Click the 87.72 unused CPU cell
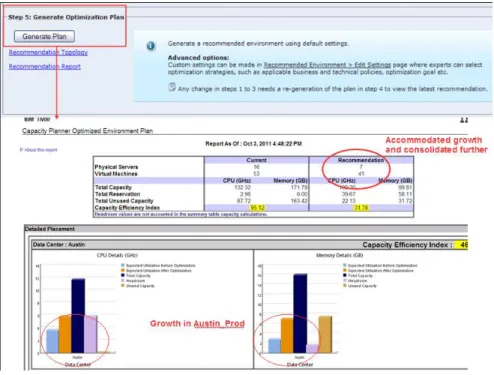This screenshot has width=494, height=375. (244, 201)
